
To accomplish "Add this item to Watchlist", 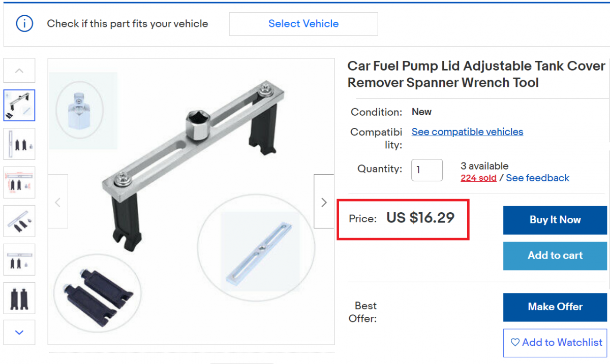I will tap(555, 343).
